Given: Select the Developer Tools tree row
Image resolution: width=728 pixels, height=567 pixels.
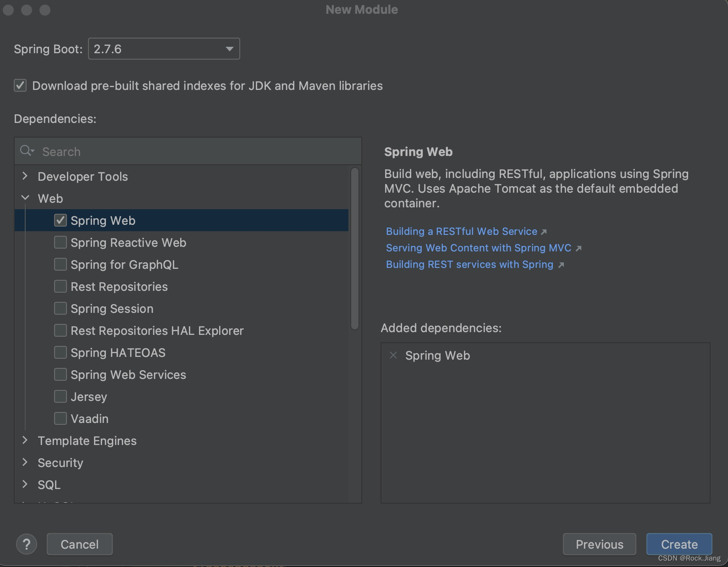Looking at the screenshot, I should tap(182, 176).
